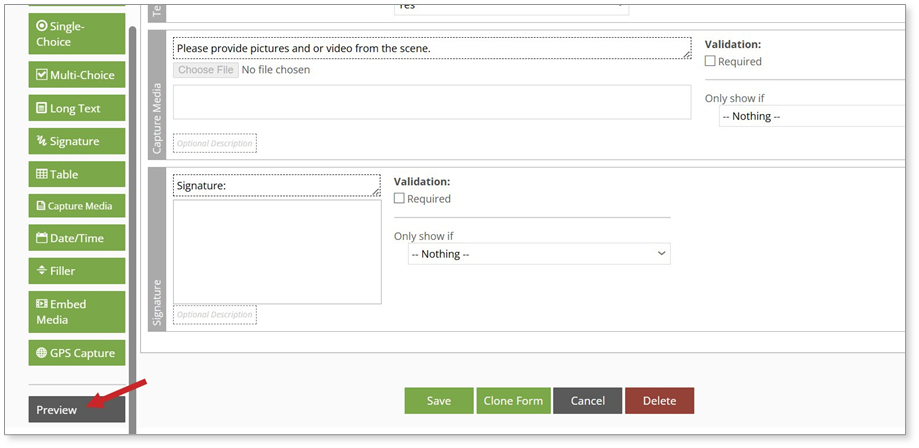Screen dimensions: 919x448
Task: Click Choose File to upload media
Action: coord(206,70)
